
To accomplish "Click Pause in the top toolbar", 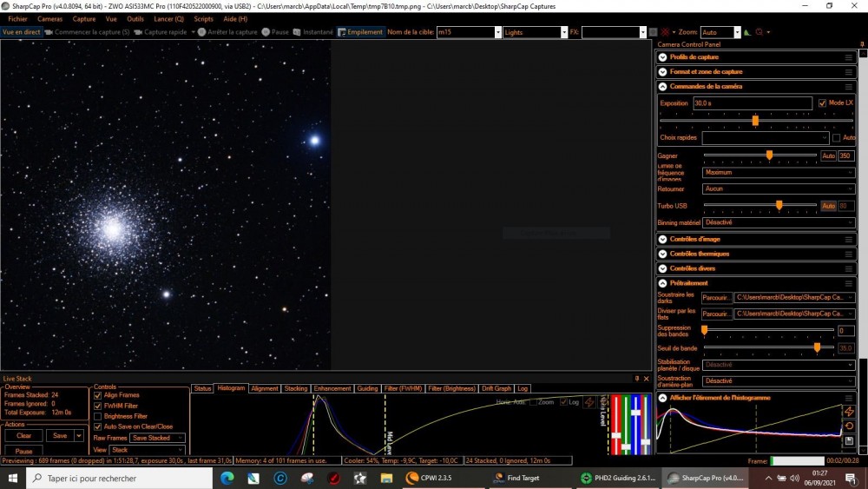I will pyautogui.click(x=276, y=32).
